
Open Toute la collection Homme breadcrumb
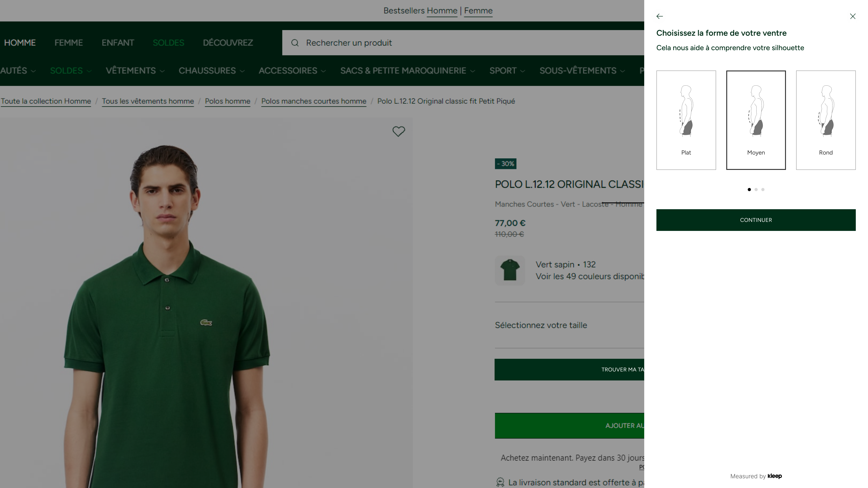click(46, 101)
